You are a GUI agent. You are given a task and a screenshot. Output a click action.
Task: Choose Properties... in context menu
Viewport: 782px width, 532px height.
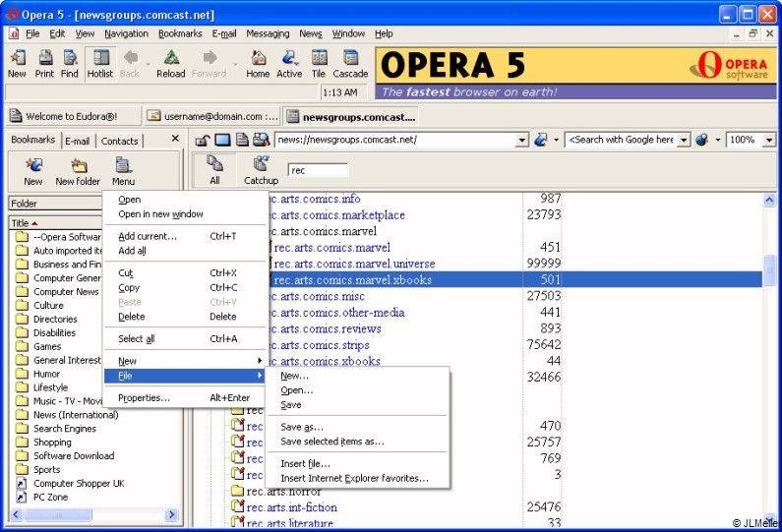pyautogui.click(x=185, y=397)
